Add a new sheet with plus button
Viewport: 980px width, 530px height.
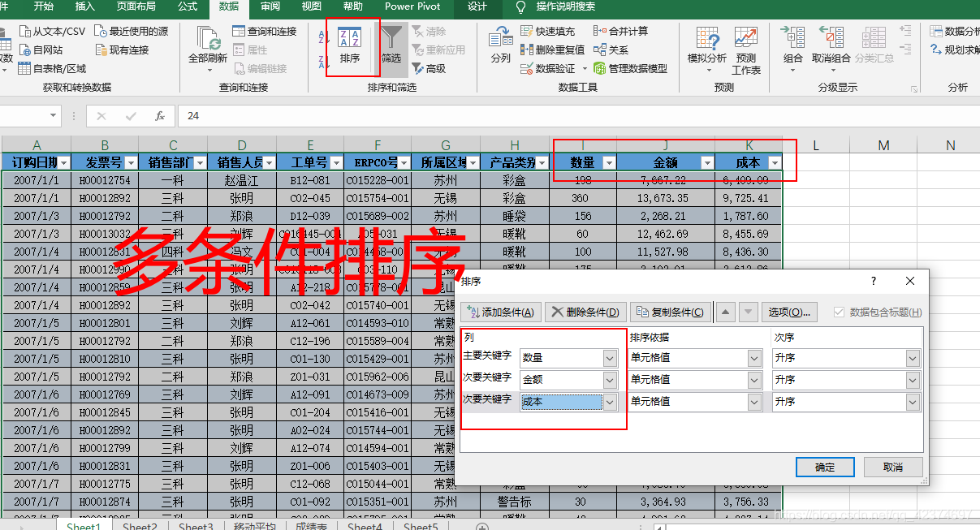482,526
